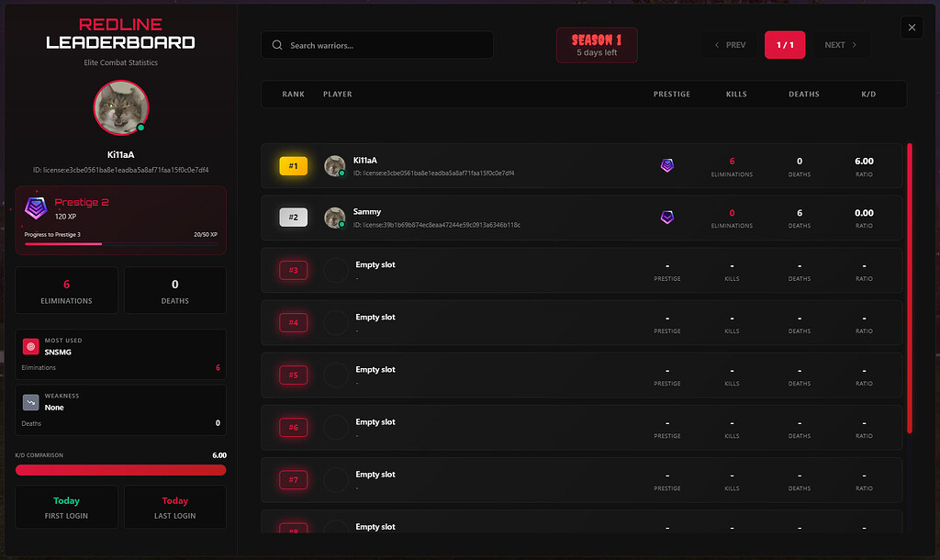This screenshot has height=560, width=940.
Task: Select Sammy player name
Action: 367,212
